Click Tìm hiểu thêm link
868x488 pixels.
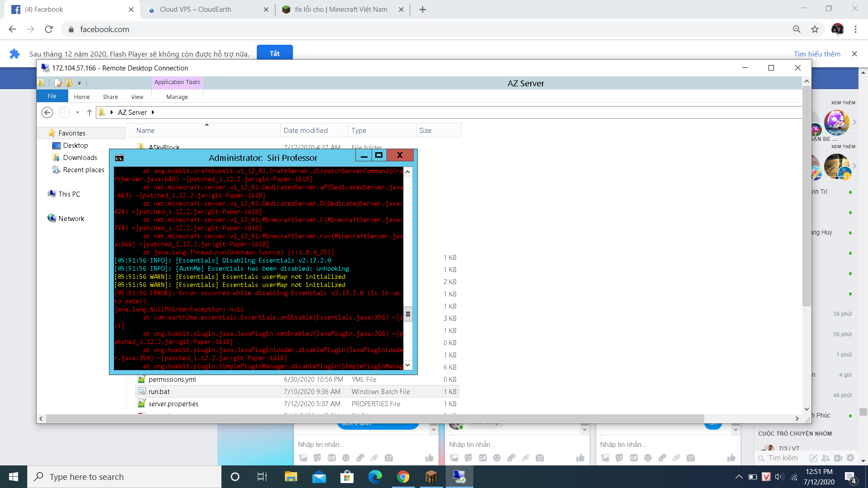(817, 54)
